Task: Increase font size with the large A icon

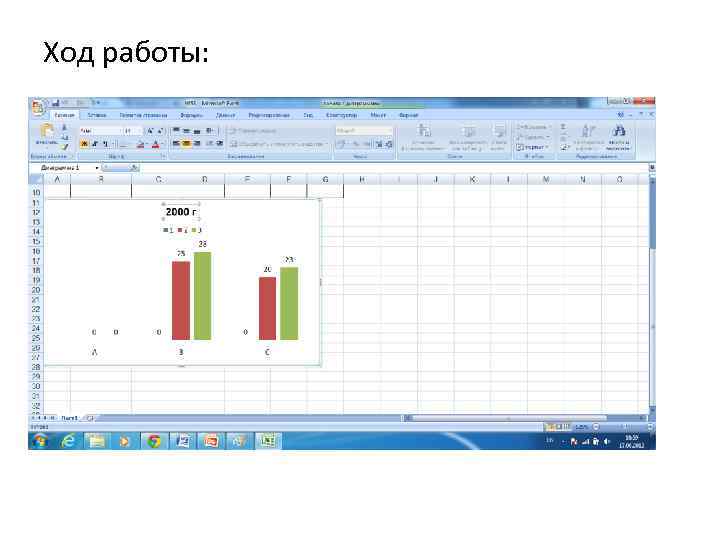Action: coord(150,131)
